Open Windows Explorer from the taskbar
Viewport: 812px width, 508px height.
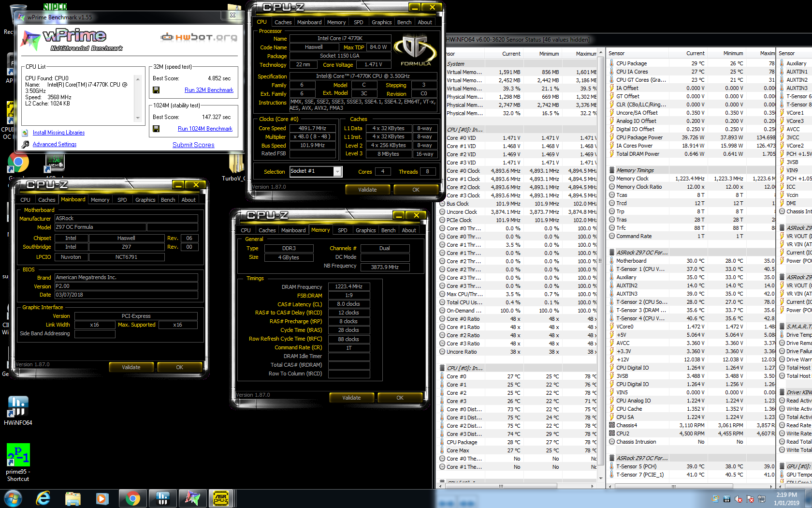point(73,498)
